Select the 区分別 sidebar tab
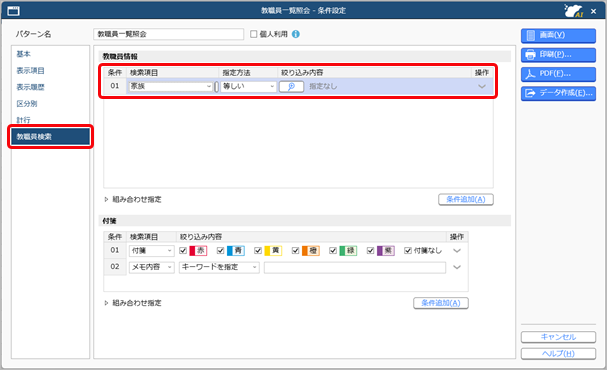This screenshot has width=607, height=370. click(x=27, y=104)
